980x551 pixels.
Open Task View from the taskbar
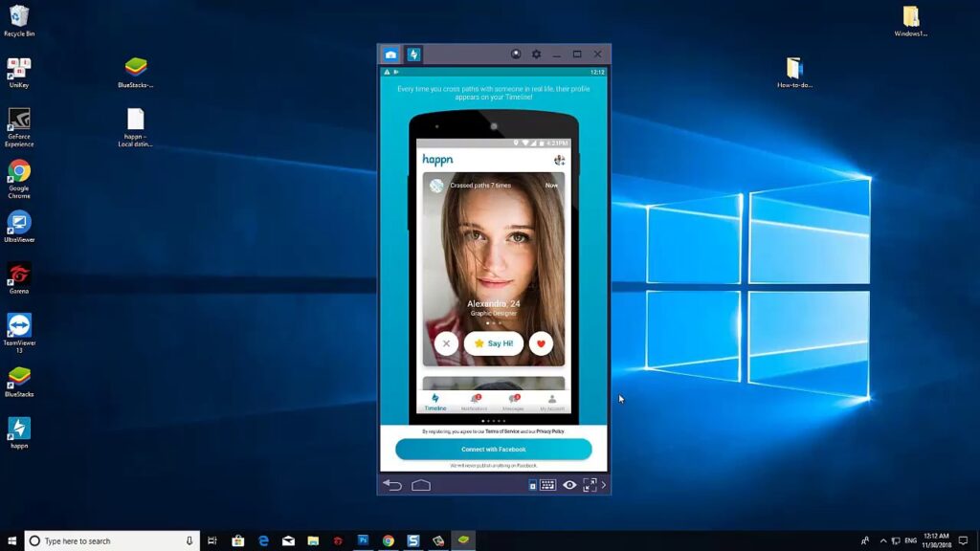click(212, 541)
